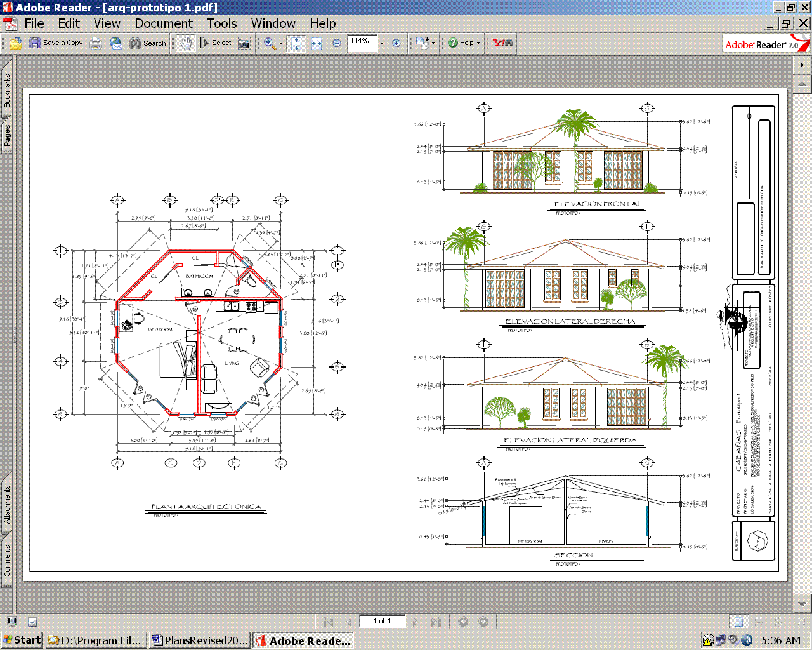This screenshot has height=650, width=812.
Task: Click the Yahoo search toolbar icon
Action: pos(503,43)
